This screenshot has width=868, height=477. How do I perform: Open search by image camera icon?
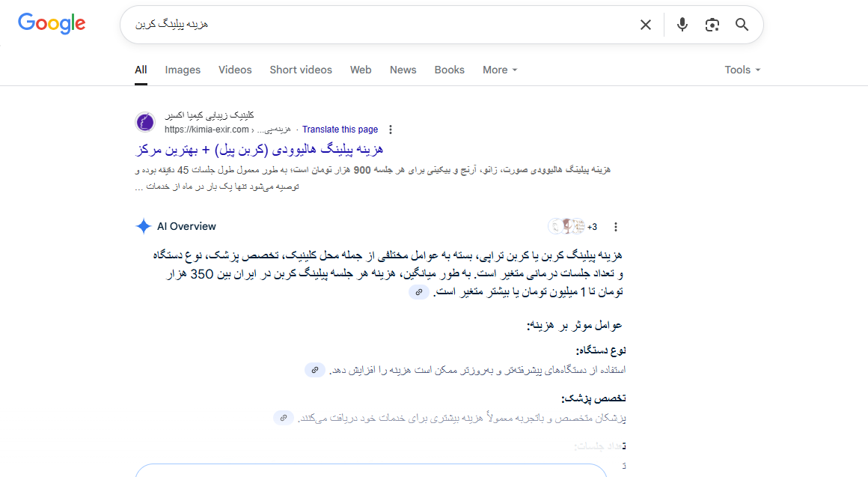(712, 25)
